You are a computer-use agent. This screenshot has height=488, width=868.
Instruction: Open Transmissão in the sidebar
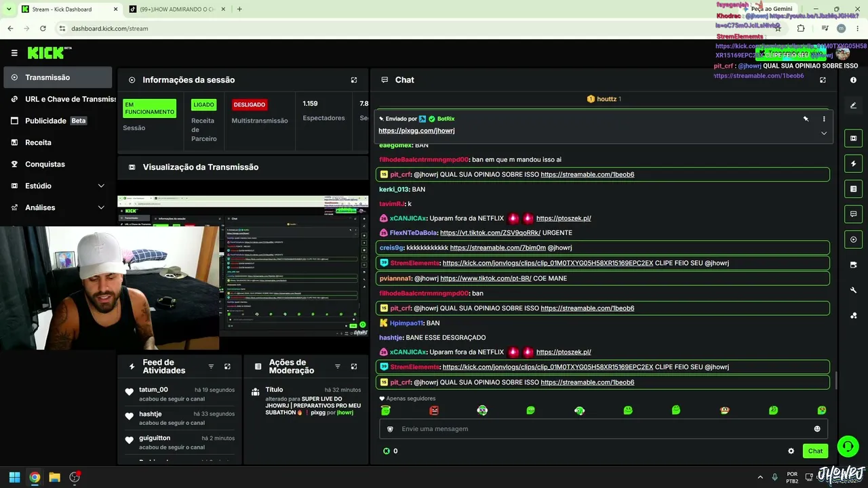coord(58,77)
